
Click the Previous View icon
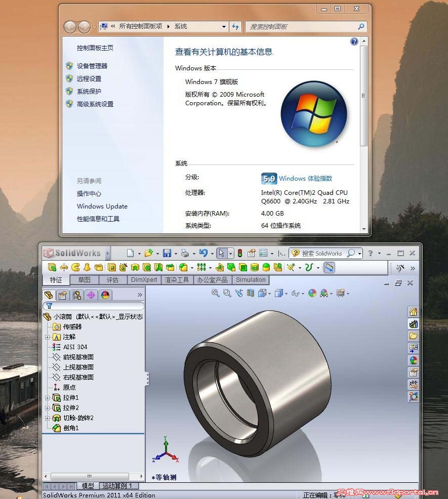[x=239, y=293]
